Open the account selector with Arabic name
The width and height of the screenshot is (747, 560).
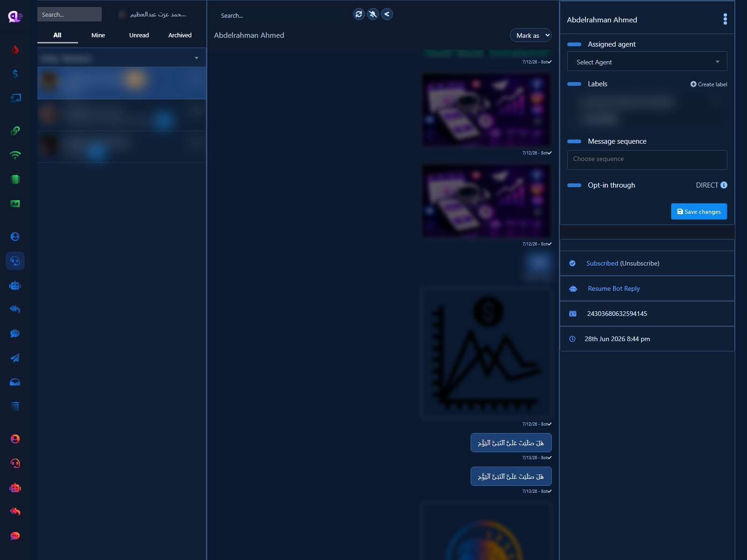point(153,14)
